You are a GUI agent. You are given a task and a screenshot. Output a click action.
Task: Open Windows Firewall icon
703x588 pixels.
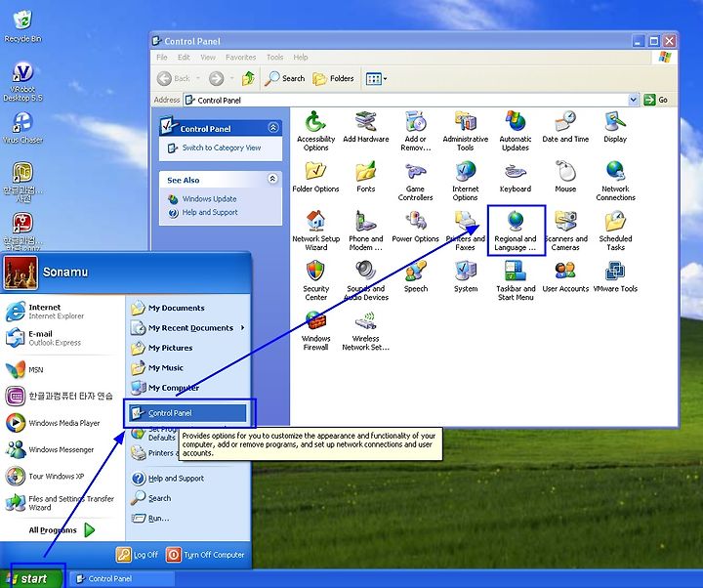pos(315,330)
